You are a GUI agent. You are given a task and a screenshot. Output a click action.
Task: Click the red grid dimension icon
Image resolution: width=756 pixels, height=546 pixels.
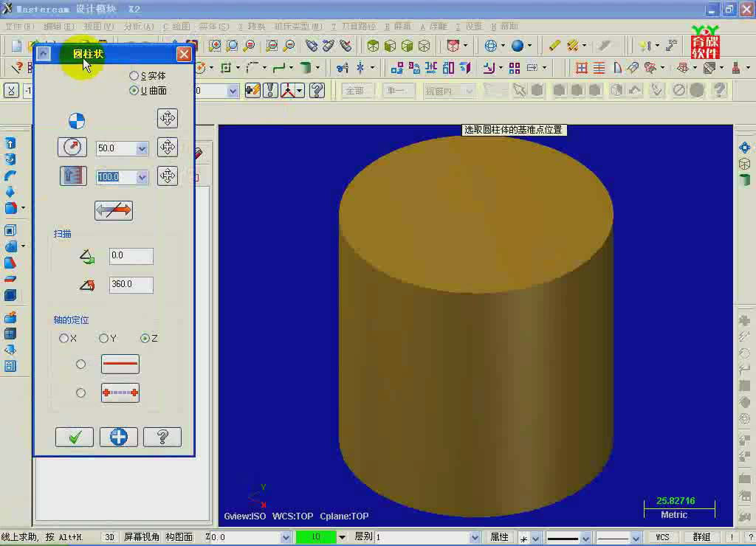(582, 68)
